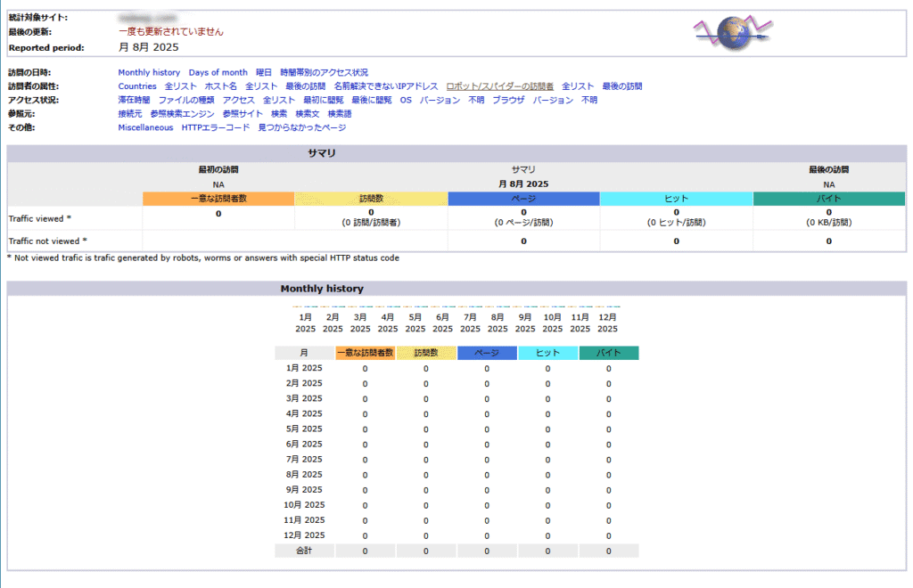Viewport: 913px width, 588px height.
Task: Open the バージョン link following ブラウザ
Action: (553, 100)
